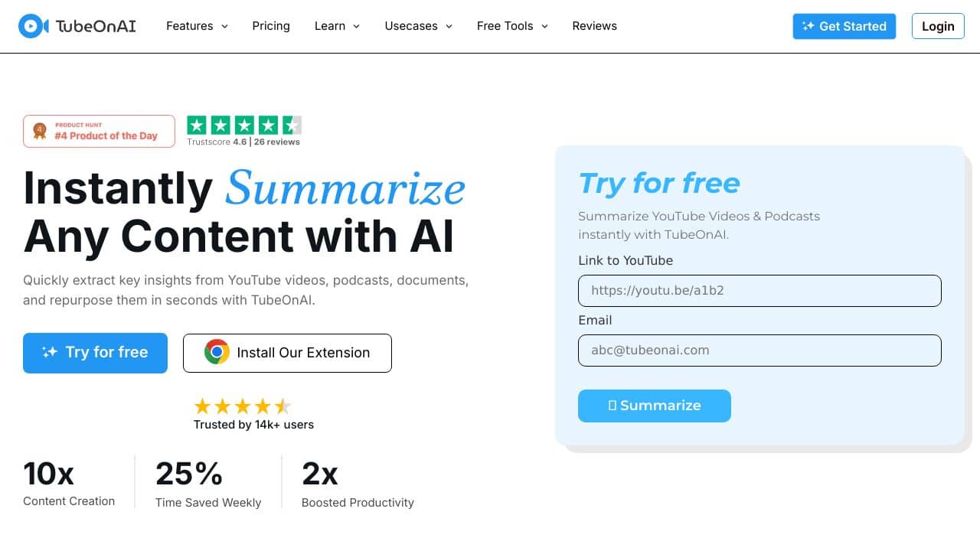Click the yellow star rating above Trusted by 14k+ users
The width and height of the screenshot is (980, 551).
point(242,406)
